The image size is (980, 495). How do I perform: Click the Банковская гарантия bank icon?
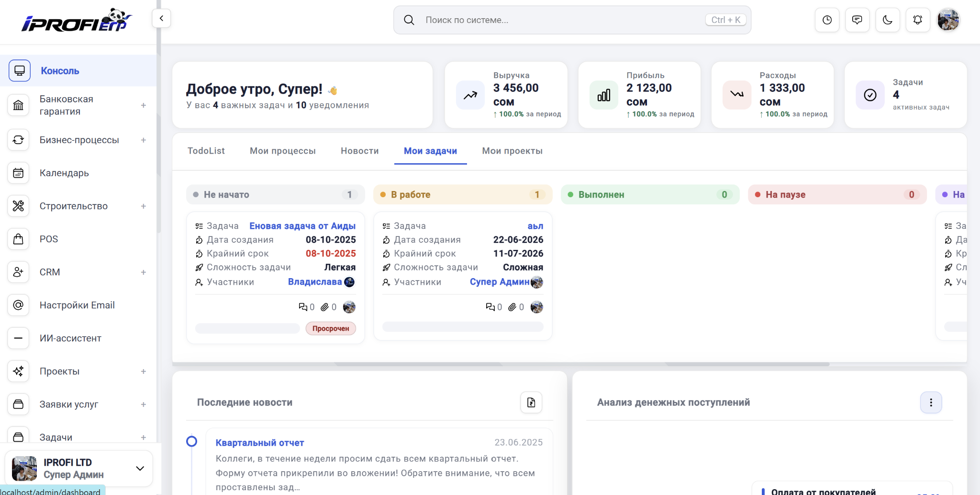click(18, 105)
